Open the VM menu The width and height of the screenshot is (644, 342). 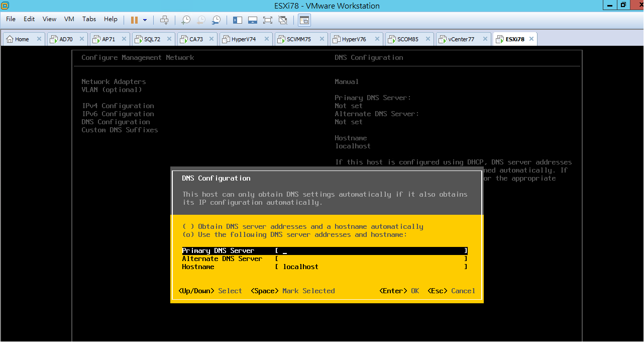(x=69, y=19)
